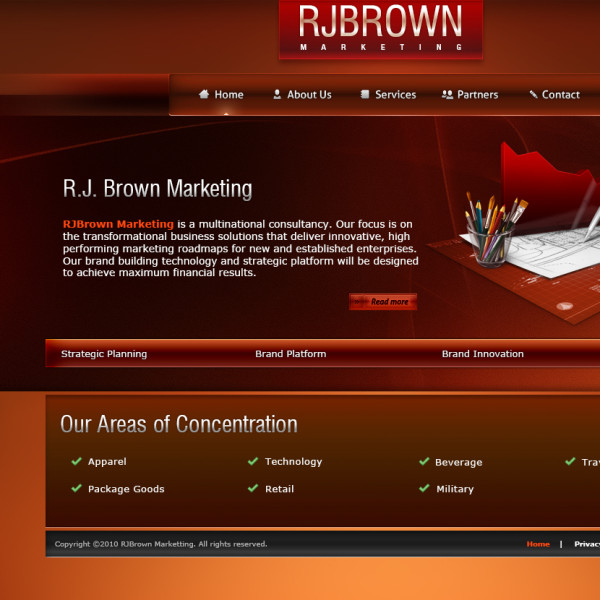This screenshot has width=600, height=600.
Task: Click the RJBrown Marketing logo banner
Action: click(x=381, y=29)
